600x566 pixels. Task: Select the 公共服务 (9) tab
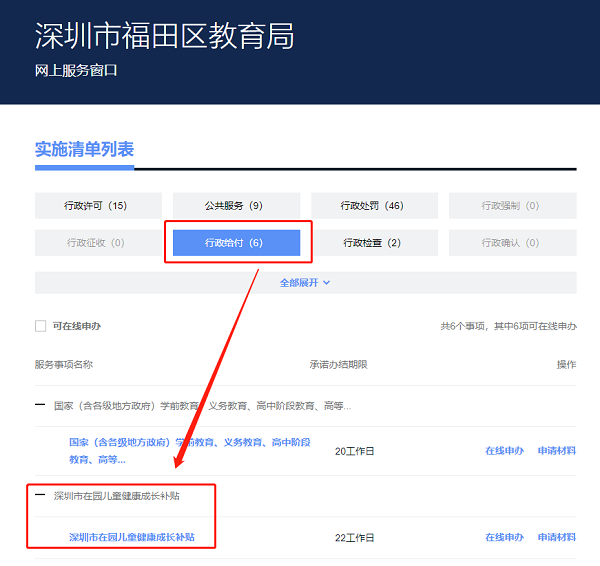coord(236,206)
